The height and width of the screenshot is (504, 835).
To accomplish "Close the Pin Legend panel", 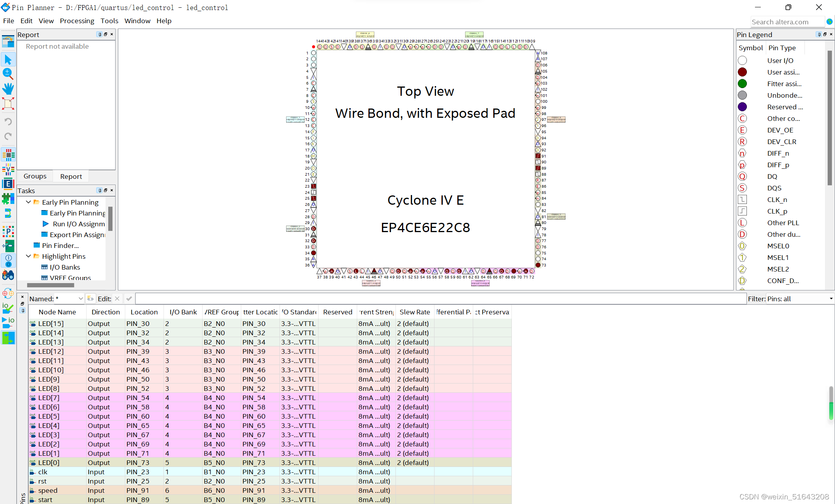I will (x=831, y=34).
